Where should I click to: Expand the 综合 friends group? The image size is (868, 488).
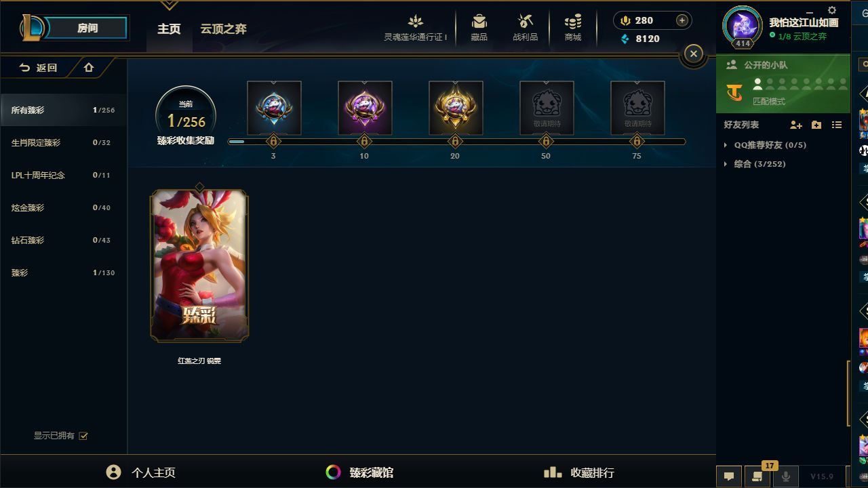[754, 164]
